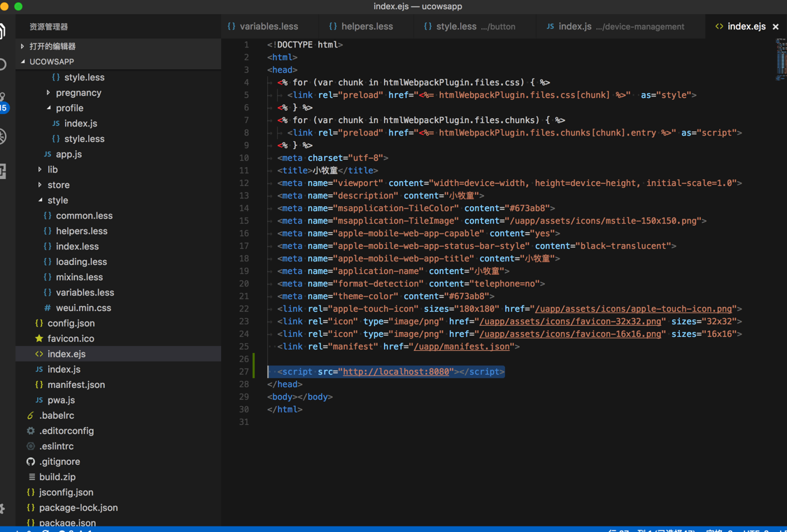Expand the lib folder
Screen dimensions: 787x532
point(52,169)
